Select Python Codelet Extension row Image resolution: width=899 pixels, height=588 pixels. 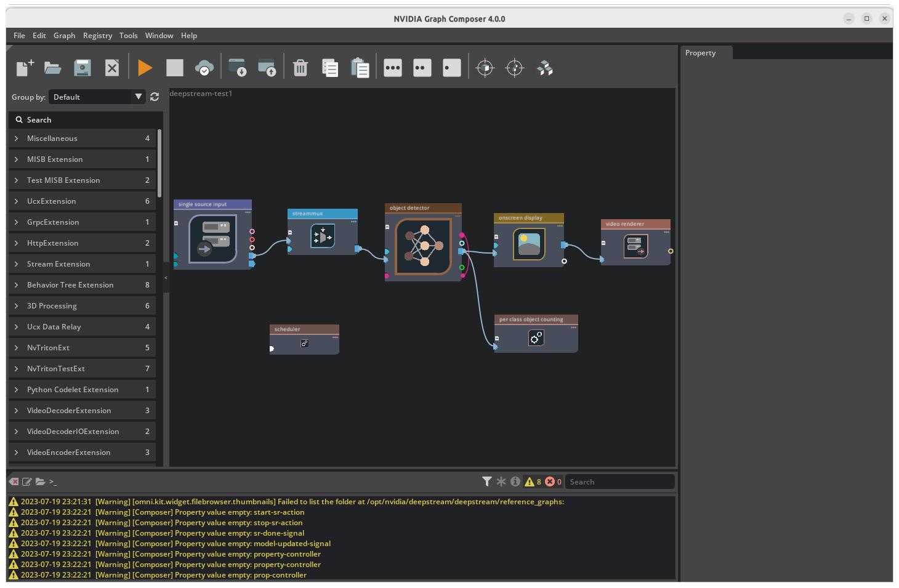pos(83,390)
